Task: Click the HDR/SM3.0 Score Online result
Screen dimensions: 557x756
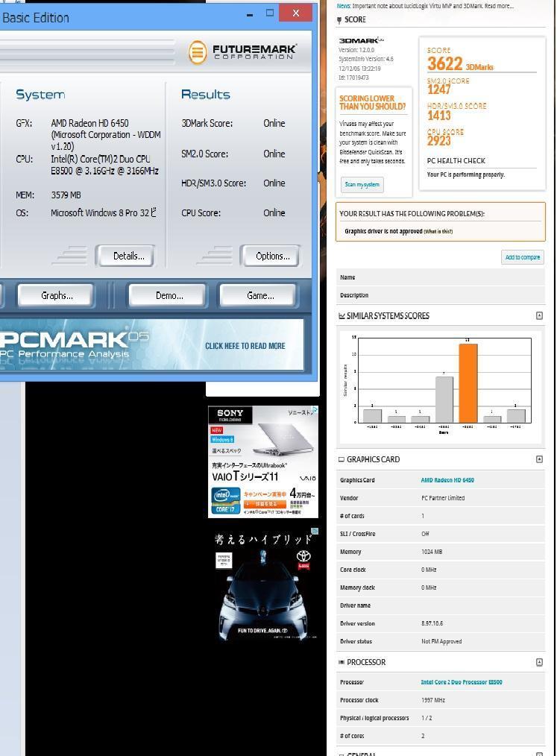Action: 274,183
